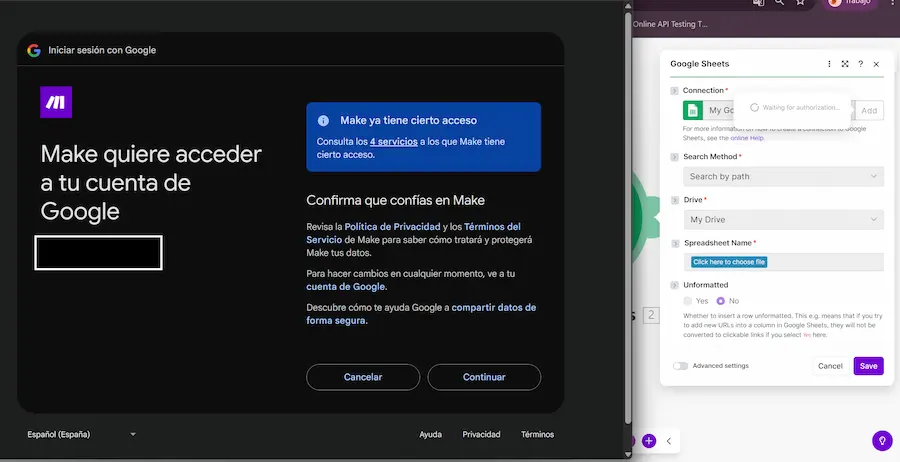Click Privacidad footer link

pyautogui.click(x=482, y=434)
